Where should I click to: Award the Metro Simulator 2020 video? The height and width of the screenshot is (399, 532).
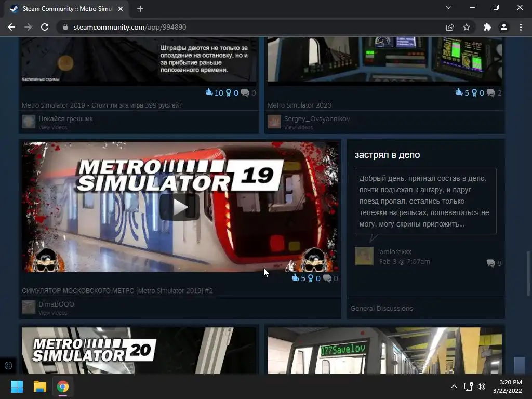pyautogui.click(x=474, y=92)
